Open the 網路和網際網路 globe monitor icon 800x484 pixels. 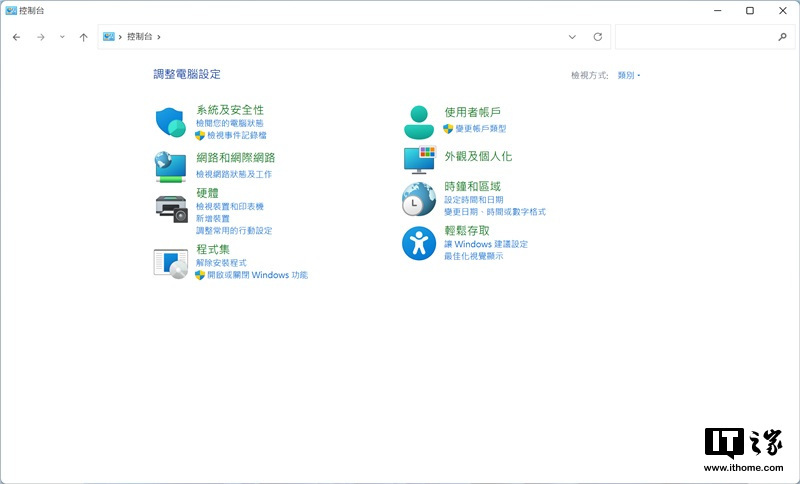click(170, 166)
